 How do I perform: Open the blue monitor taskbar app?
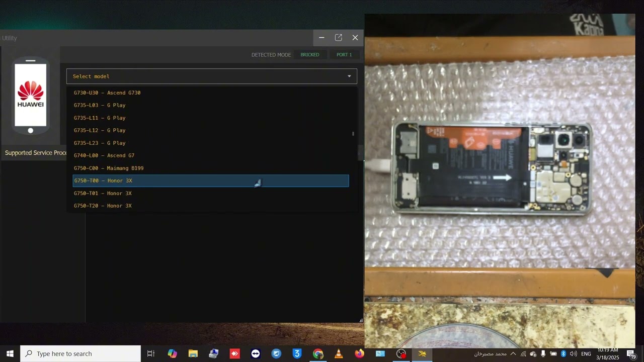coord(276,353)
